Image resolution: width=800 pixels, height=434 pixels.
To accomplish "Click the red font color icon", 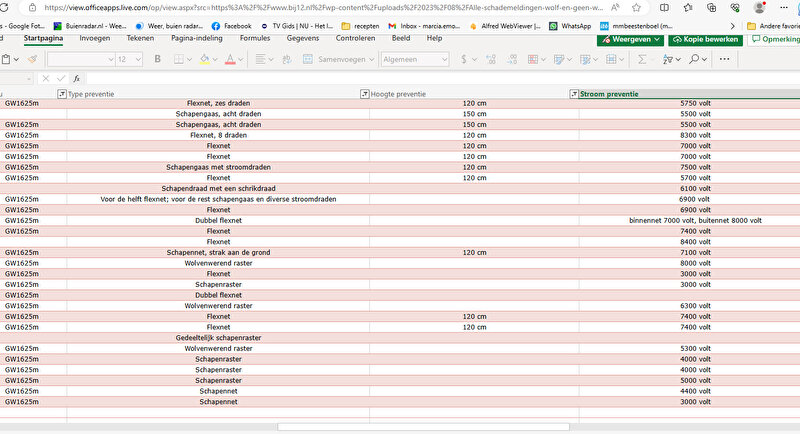I will [x=230, y=60].
